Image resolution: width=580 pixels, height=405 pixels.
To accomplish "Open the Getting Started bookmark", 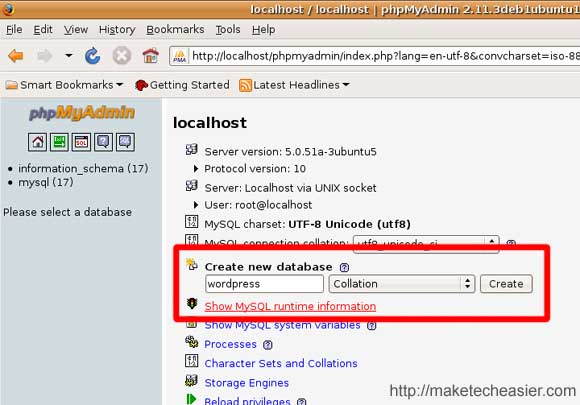I will coord(182,85).
